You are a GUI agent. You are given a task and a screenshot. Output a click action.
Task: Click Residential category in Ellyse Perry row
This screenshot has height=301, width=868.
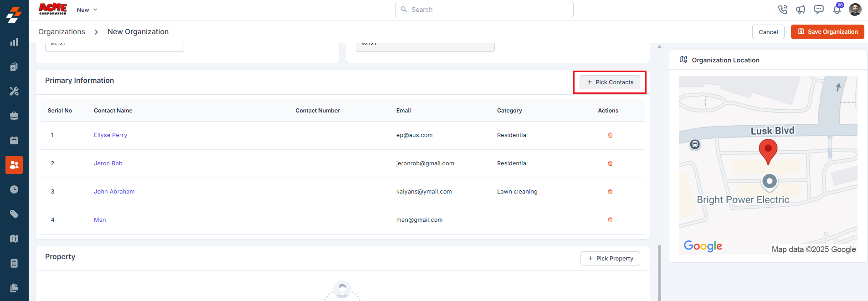tap(512, 135)
